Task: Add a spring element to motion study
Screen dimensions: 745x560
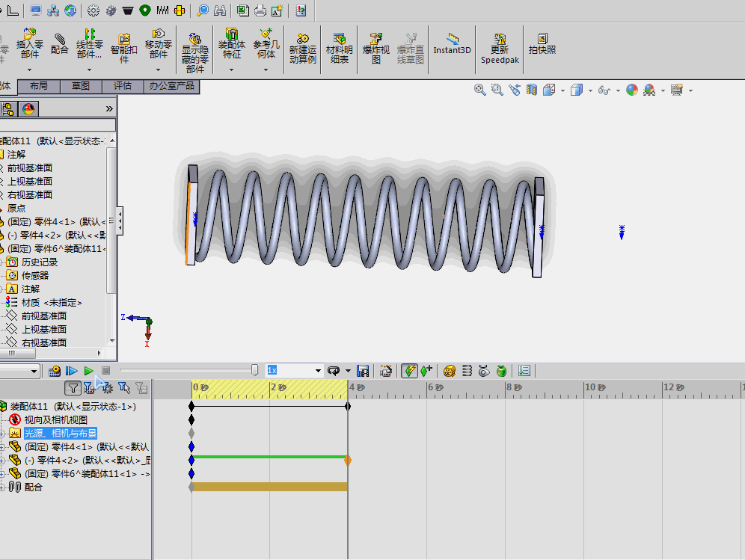Action: click(x=467, y=371)
